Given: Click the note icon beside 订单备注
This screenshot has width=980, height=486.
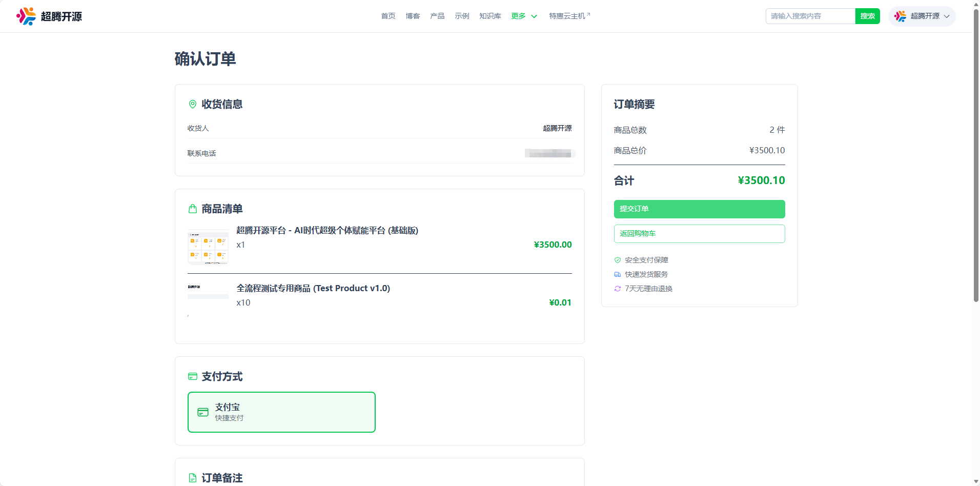Looking at the screenshot, I should coord(193,478).
